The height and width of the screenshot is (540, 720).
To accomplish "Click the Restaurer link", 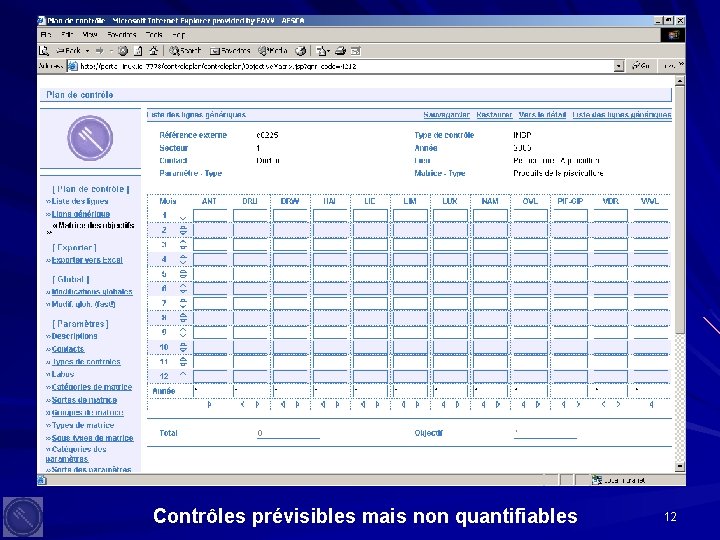I will [494, 115].
